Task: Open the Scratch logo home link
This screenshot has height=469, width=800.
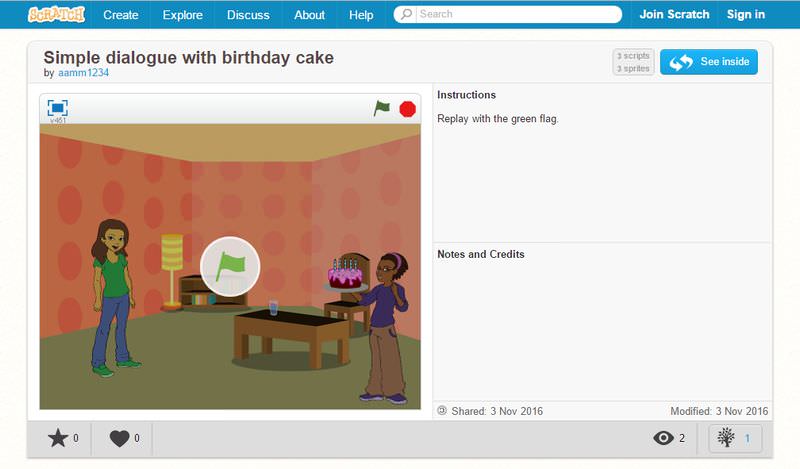Action: (x=56, y=14)
